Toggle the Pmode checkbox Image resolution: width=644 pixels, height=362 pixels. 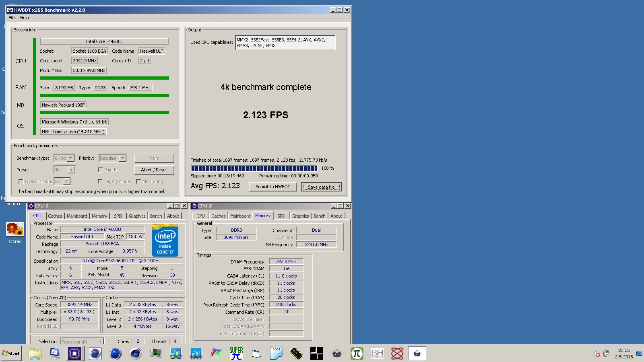tap(100, 170)
